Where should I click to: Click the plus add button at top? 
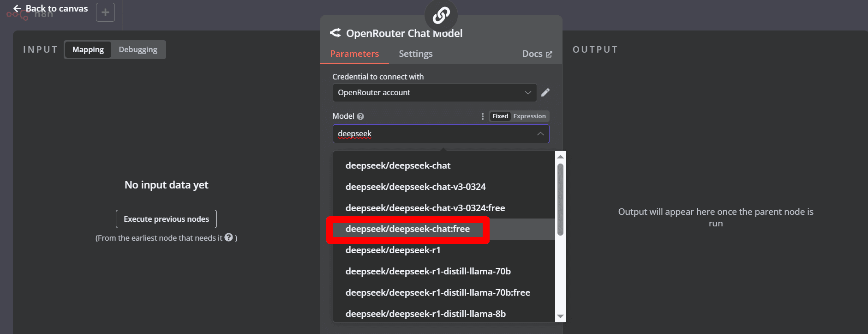(105, 12)
